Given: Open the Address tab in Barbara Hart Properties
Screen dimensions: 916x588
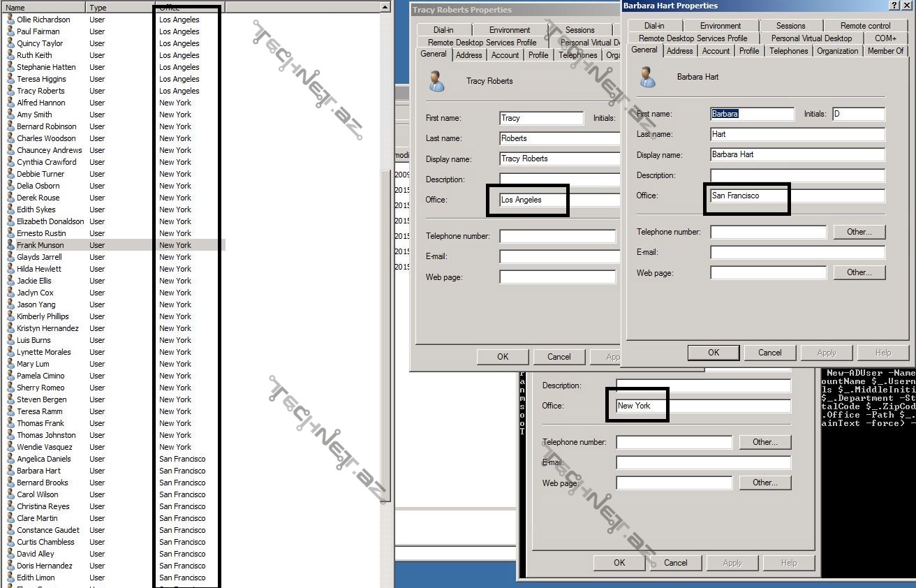Looking at the screenshot, I should (679, 51).
